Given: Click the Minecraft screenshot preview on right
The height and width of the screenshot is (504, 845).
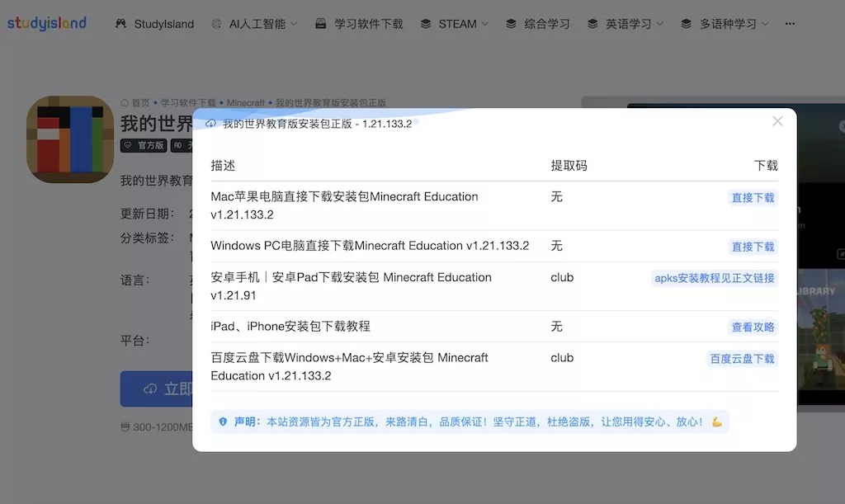Looking at the screenshot, I should [820, 253].
